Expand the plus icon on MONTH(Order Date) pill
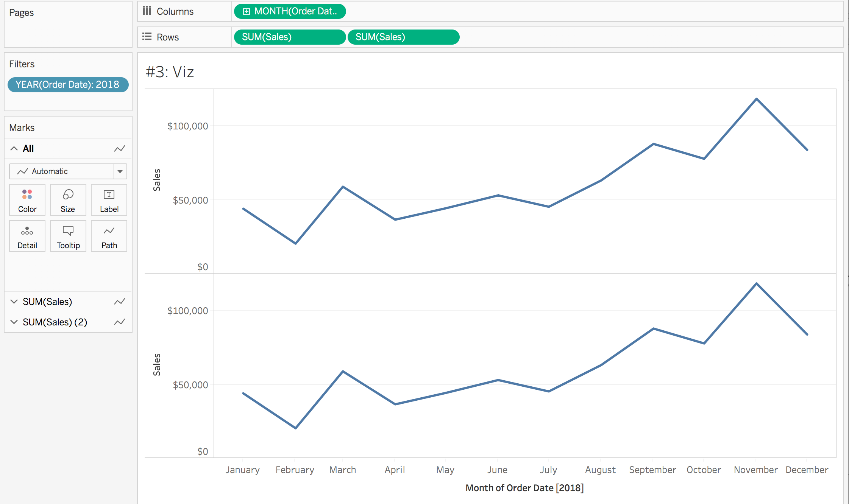 pos(247,11)
